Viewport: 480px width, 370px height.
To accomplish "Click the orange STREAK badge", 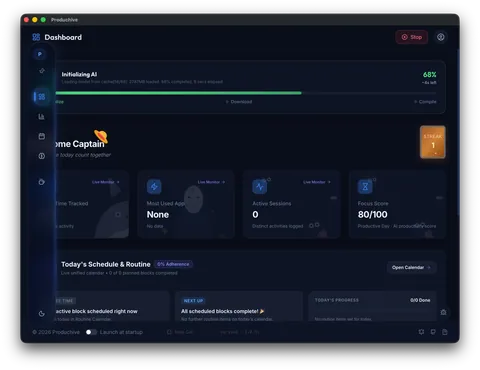I will point(433,142).
